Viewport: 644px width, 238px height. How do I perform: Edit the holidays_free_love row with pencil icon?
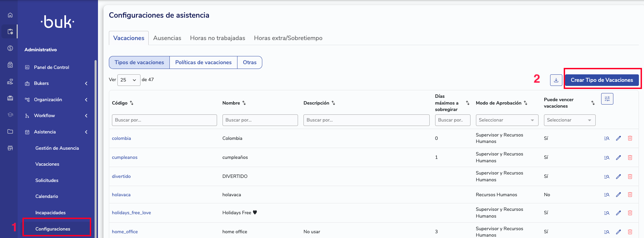point(618,213)
